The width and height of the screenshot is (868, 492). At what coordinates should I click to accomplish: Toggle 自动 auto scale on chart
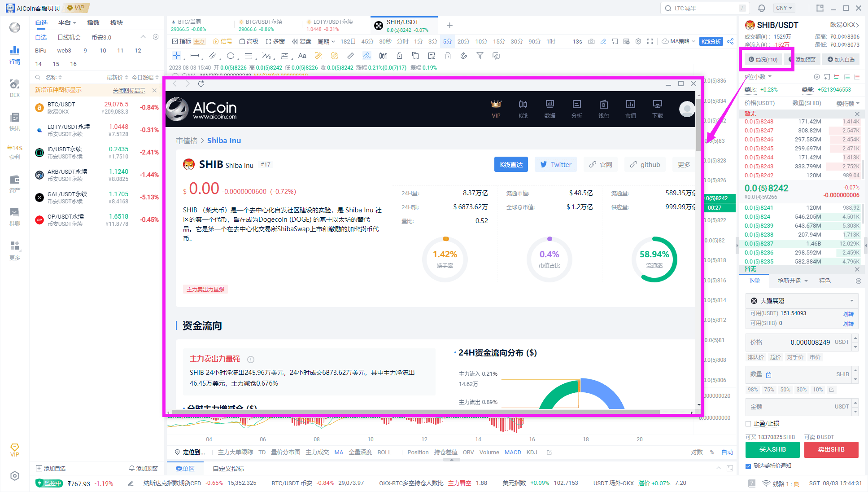(727, 452)
